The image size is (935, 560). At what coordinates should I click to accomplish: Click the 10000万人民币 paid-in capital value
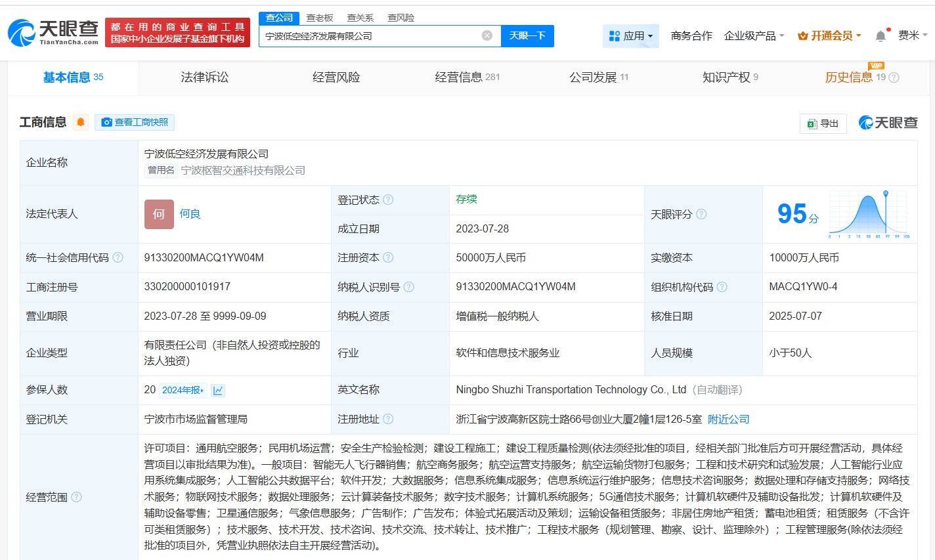point(804,257)
